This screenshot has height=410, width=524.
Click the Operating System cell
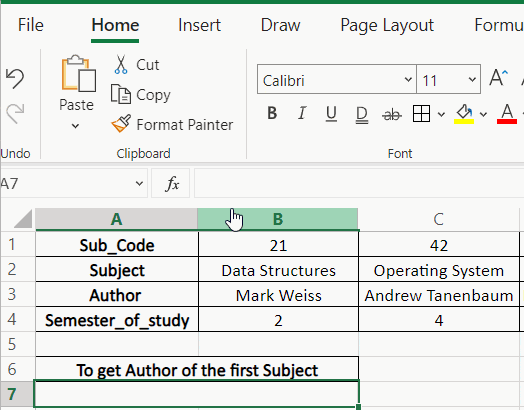(439, 269)
